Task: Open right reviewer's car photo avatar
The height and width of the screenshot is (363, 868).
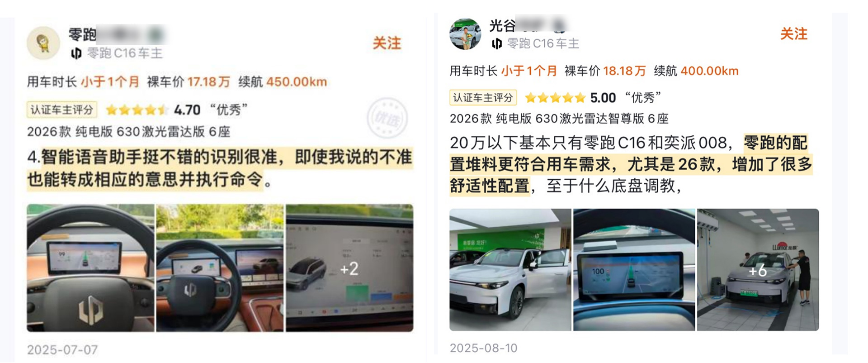Action: coord(465,34)
